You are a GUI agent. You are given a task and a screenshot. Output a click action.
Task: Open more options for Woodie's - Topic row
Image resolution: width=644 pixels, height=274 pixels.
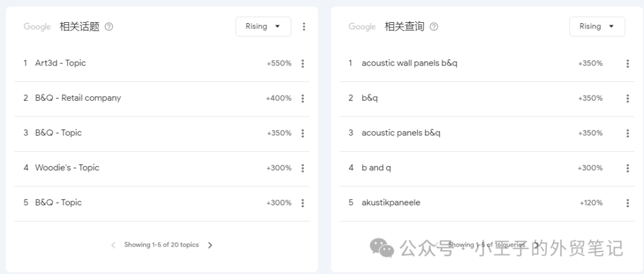pos(302,168)
